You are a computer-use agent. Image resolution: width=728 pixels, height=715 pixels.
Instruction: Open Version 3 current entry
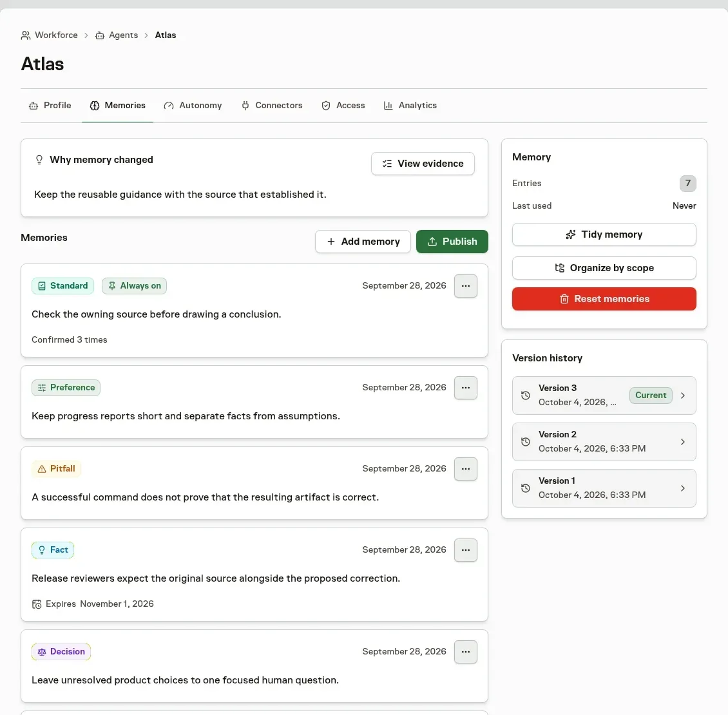coord(604,396)
